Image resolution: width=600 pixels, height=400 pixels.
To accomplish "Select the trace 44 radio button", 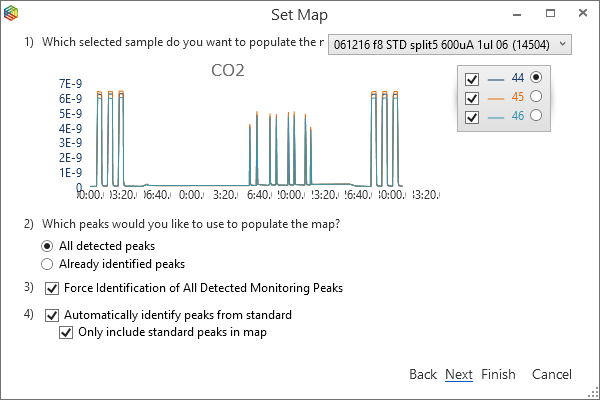I will click(x=537, y=78).
